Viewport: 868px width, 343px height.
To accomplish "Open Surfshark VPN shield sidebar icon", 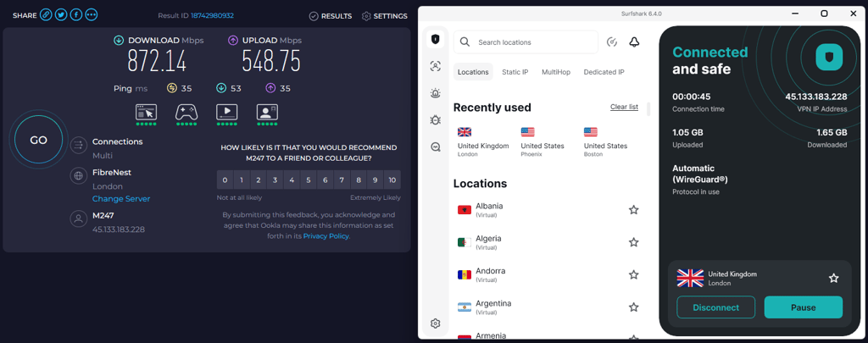I will pyautogui.click(x=435, y=39).
